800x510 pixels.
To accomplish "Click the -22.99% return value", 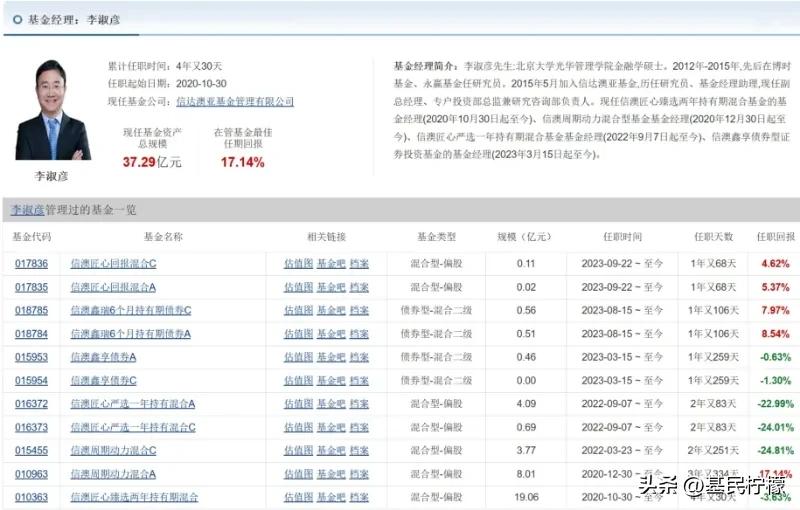I will pos(776,403).
